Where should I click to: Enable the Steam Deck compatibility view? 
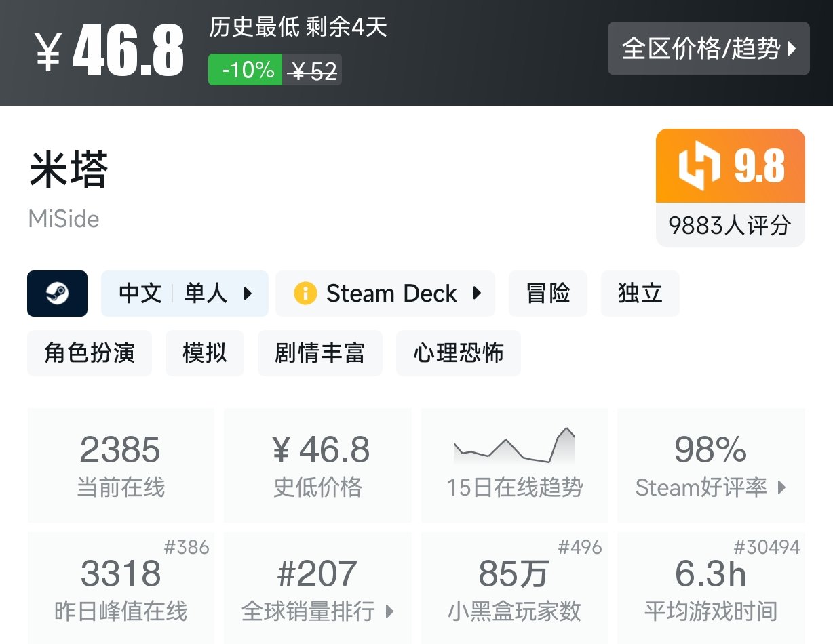pos(385,293)
